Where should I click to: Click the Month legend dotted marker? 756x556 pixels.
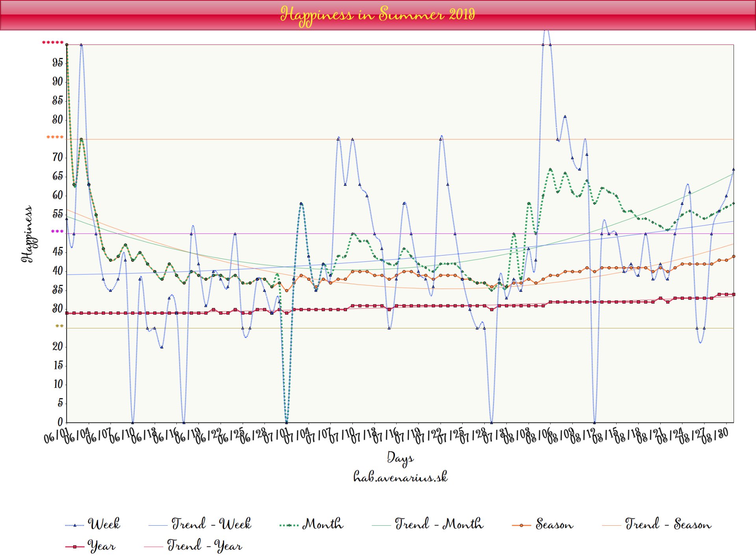click(x=289, y=525)
